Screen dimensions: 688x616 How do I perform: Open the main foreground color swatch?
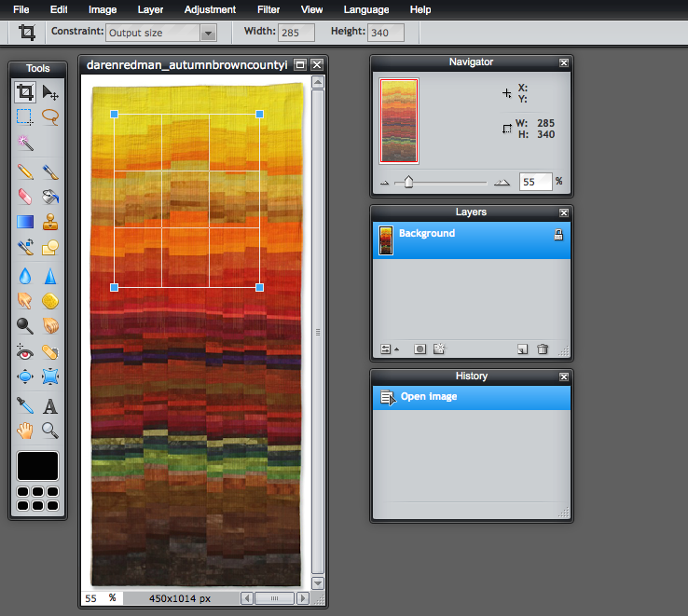(x=37, y=466)
